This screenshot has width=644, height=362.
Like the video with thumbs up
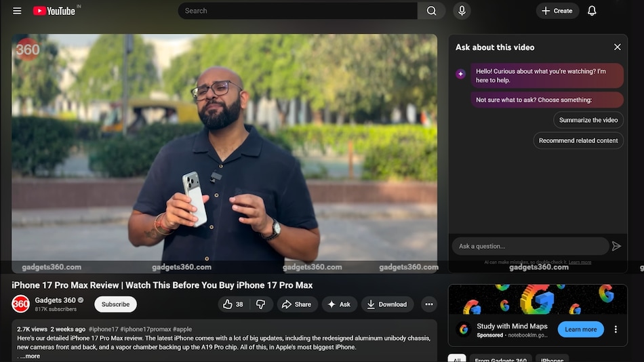click(233, 304)
